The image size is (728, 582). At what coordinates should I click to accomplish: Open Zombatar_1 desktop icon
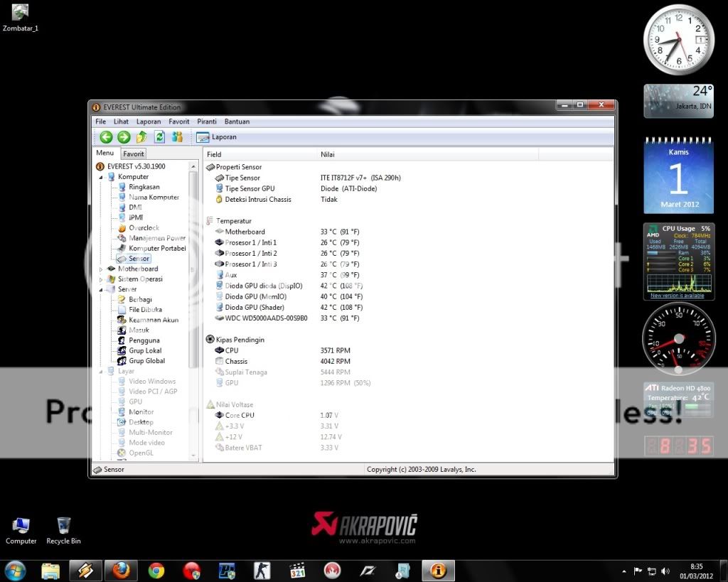20,18
